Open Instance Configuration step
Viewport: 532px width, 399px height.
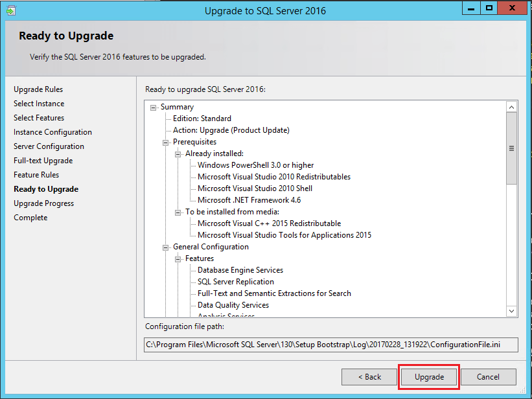[53, 132]
